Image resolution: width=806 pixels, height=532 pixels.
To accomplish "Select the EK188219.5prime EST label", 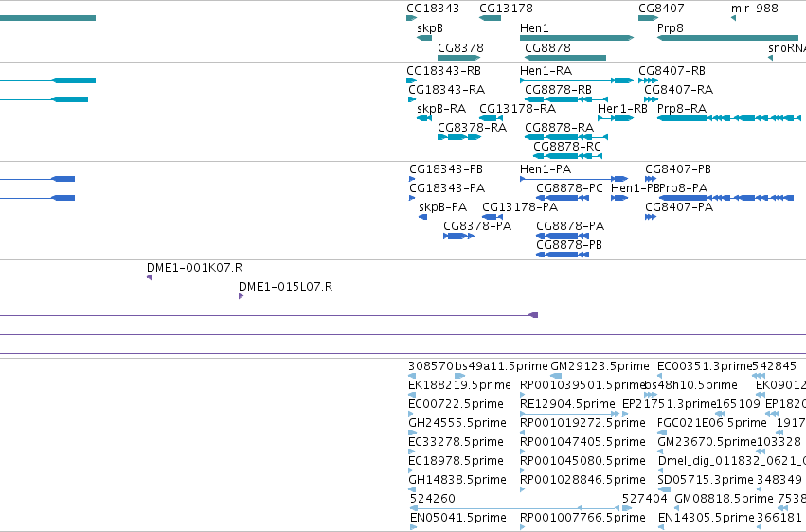I will [x=459, y=385].
